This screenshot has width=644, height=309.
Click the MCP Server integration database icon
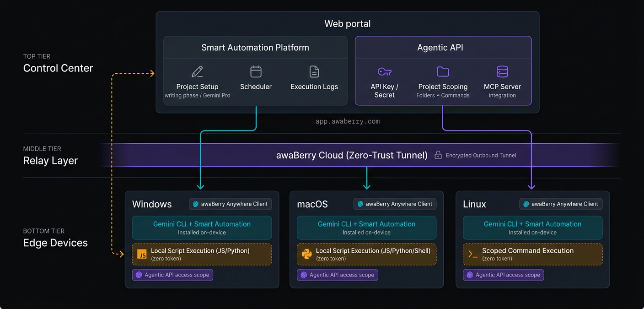(502, 72)
